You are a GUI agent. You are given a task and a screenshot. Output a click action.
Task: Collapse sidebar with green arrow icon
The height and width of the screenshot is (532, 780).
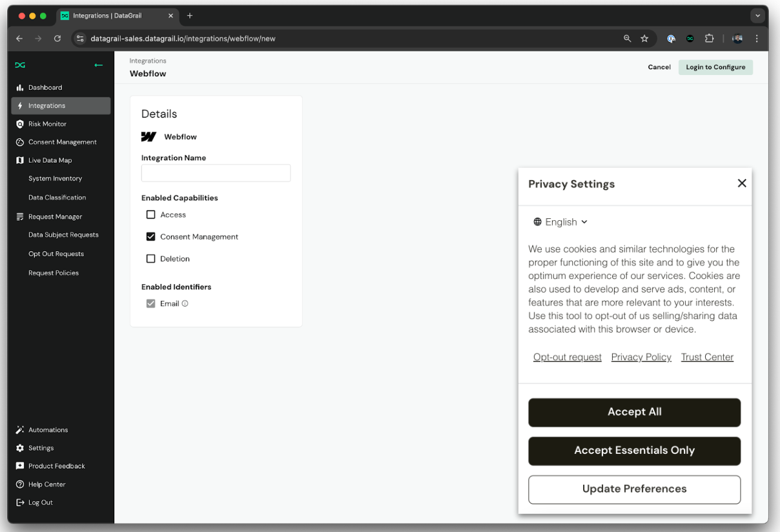pyautogui.click(x=98, y=65)
